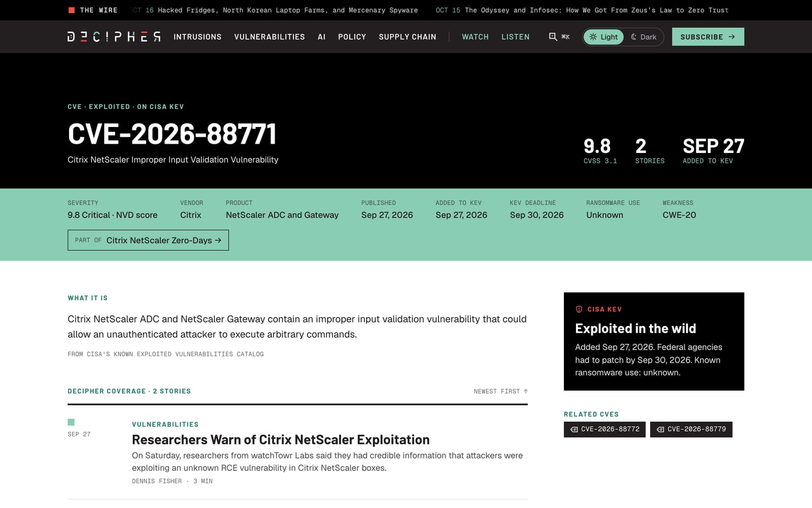Screen dimensions: 812x508
Task: Click the Subscribe button
Action: 708,37
